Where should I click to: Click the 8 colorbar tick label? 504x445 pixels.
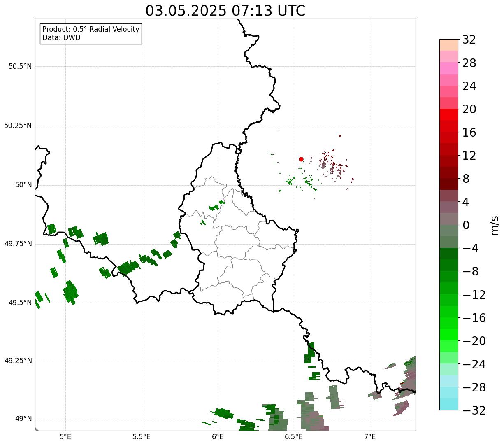click(466, 179)
